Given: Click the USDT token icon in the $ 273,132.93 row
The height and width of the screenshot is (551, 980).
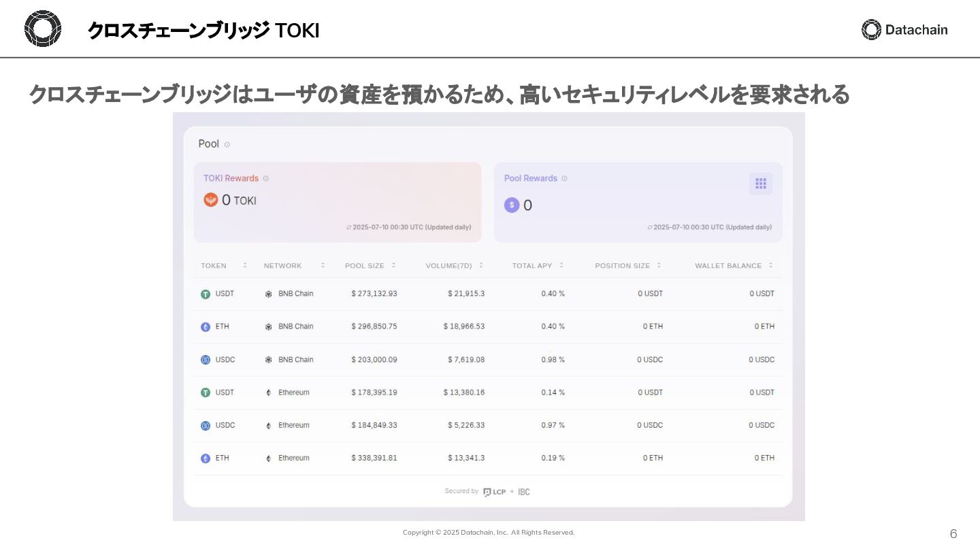Looking at the screenshot, I should pyautogui.click(x=206, y=294).
